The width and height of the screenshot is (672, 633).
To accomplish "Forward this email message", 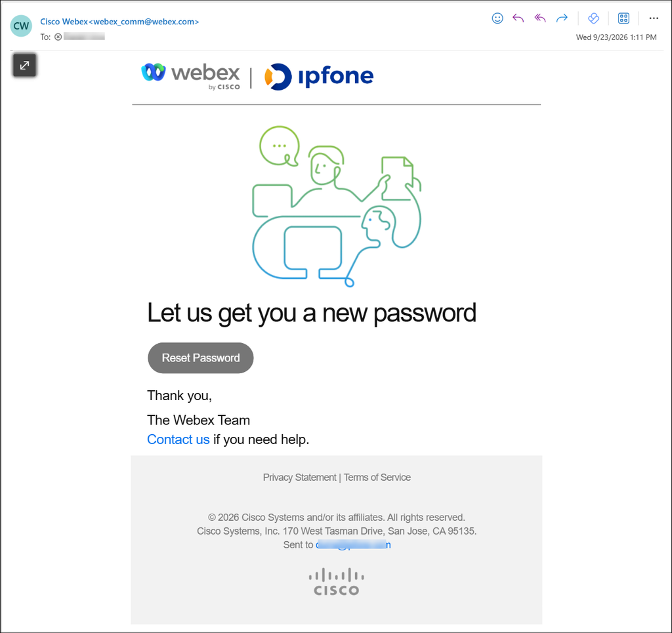I will [x=562, y=18].
